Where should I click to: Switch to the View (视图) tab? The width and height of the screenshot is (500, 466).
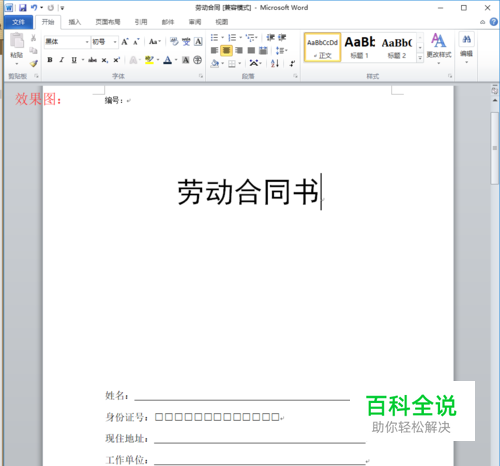[222, 22]
